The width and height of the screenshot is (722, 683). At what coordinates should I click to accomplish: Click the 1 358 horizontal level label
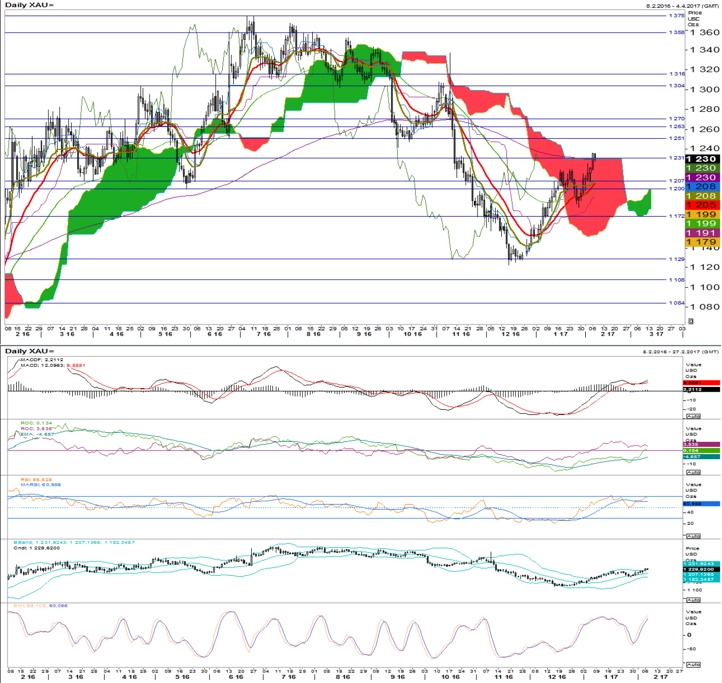(x=676, y=33)
